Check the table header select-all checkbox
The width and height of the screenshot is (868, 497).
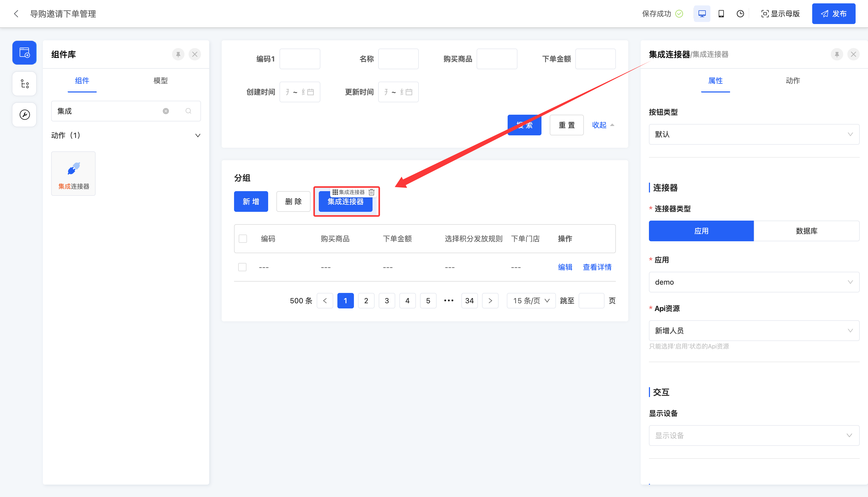[x=243, y=239]
